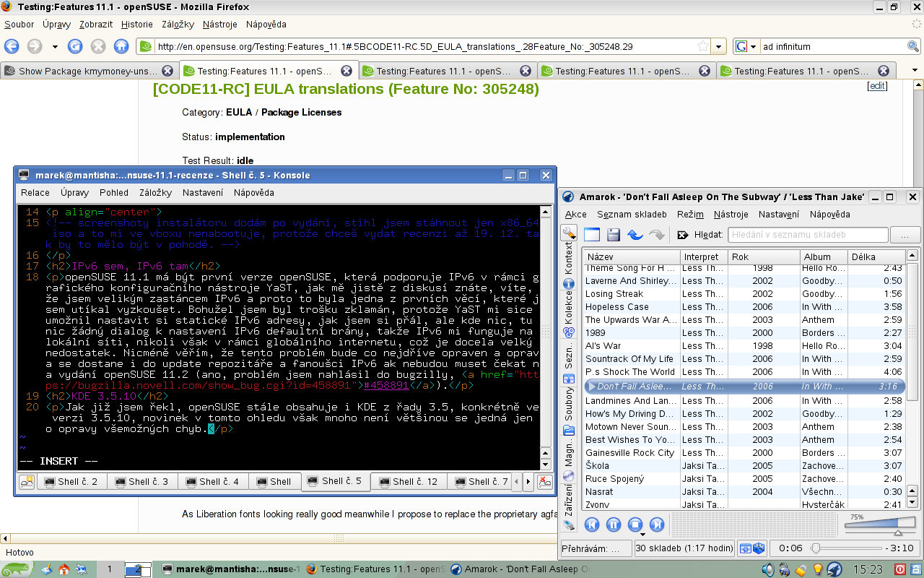Screen dimensions: 924x578
Task: Clear the Amarok playlist search filter
Action: 682,235
